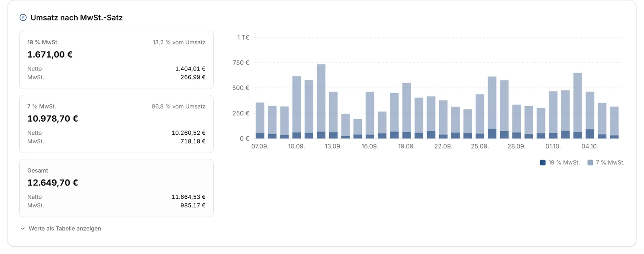Viewport: 644px width, 254px height.
Task: Click the 750 € axis label
Action: point(241,62)
